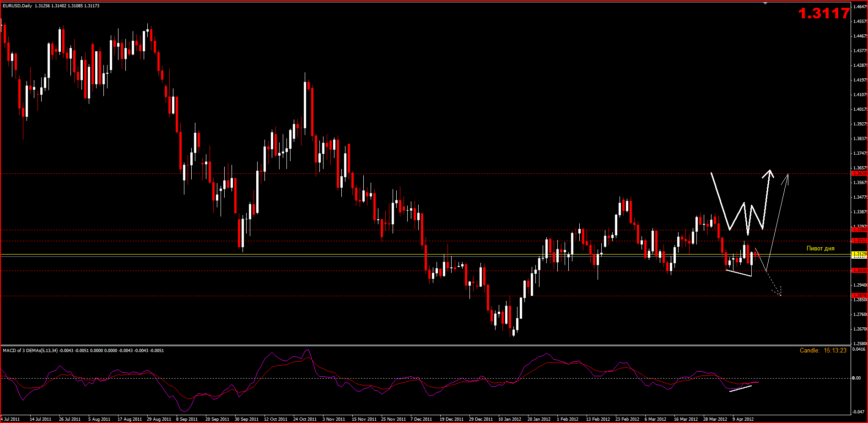Click the '3 Nov 2011' date label

334,419
